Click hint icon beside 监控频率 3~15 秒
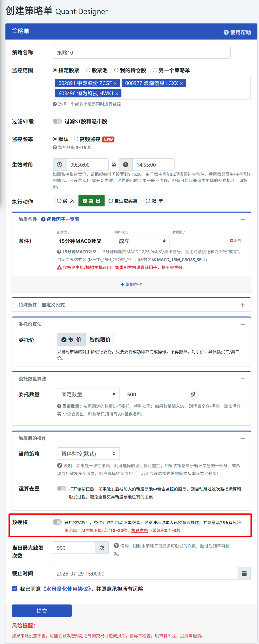 pyautogui.click(x=55, y=148)
